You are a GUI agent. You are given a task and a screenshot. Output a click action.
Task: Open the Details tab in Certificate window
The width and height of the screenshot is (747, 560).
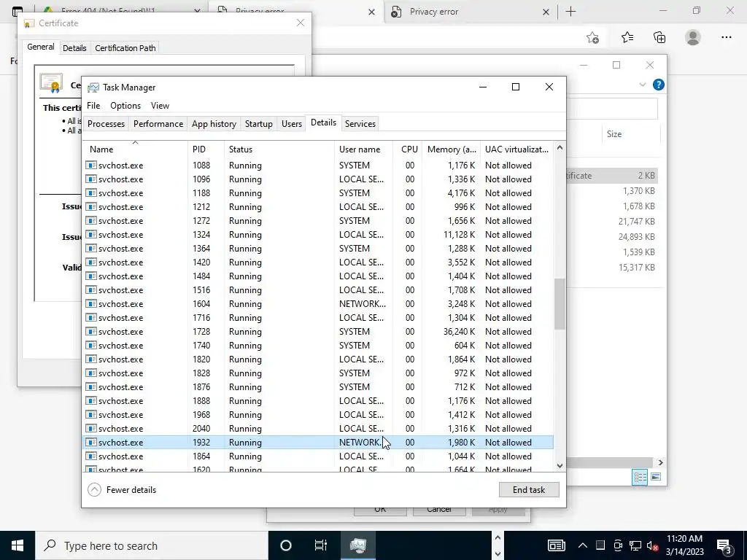pyautogui.click(x=74, y=48)
